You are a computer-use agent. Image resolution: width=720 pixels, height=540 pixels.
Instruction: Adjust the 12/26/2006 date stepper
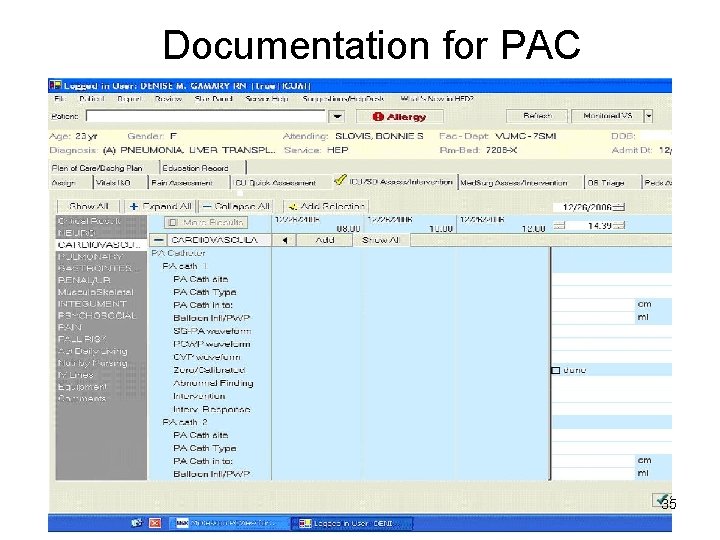(x=619, y=207)
